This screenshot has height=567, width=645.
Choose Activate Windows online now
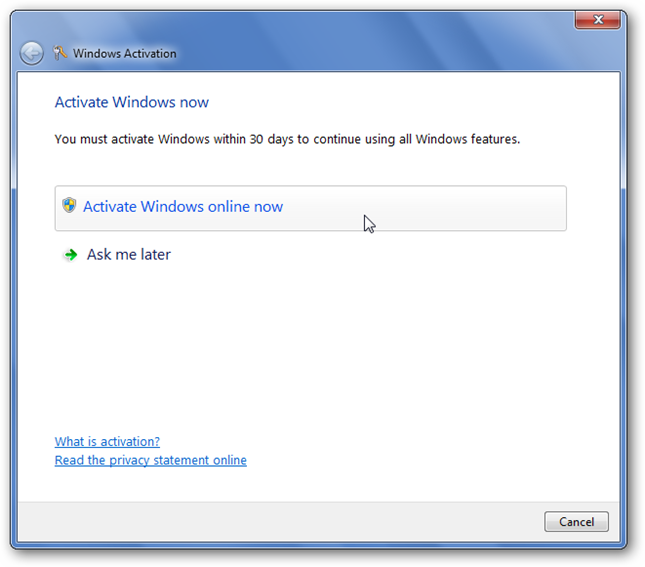pyautogui.click(x=311, y=208)
